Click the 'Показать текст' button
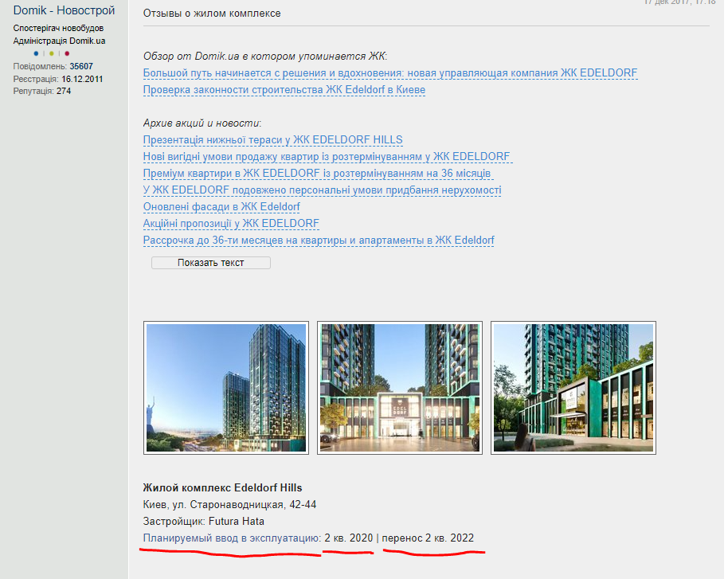728x579 pixels. pos(211,263)
